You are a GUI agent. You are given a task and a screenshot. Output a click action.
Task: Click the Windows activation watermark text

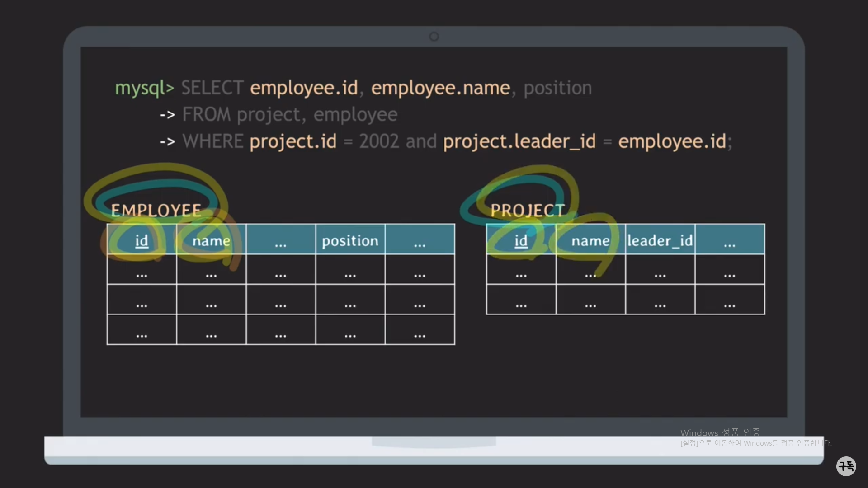(720, 433)
